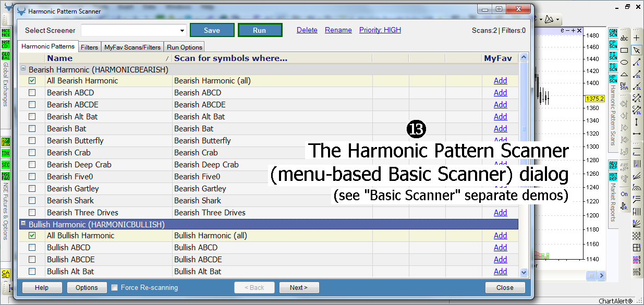The height and width of the screenshot is (305, 644).
Task: Select the arrow pointer tool
Action: 637,50
